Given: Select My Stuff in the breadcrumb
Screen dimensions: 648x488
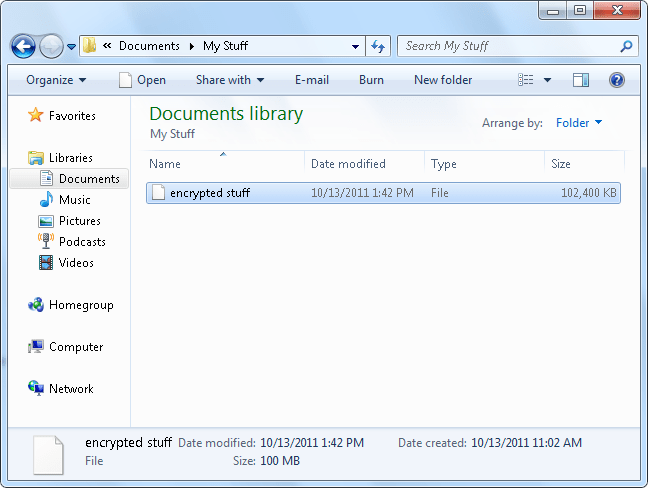Looking at the screenshot, I should pos(225,46).
